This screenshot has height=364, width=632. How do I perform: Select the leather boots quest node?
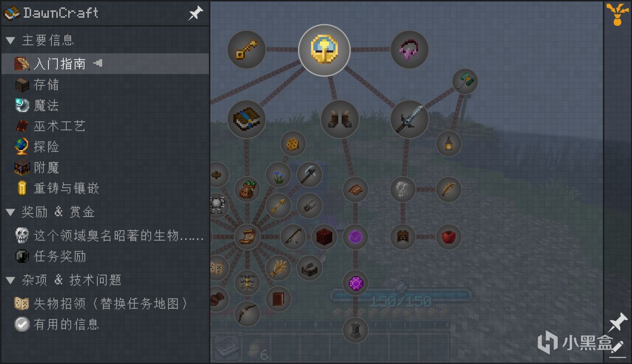pyautogui.click(x=340, y=119)
